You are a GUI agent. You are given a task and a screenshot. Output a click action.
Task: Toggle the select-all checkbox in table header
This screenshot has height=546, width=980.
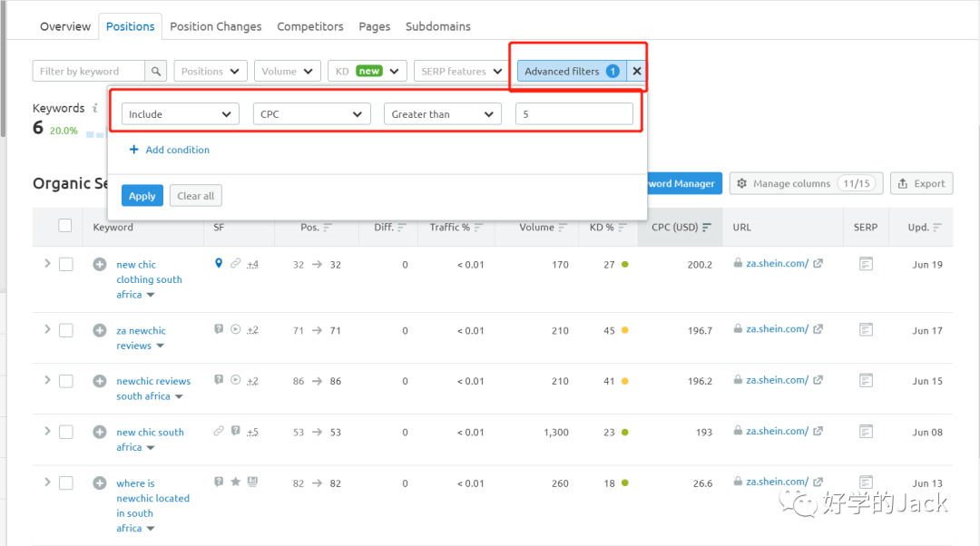point(65,226)
